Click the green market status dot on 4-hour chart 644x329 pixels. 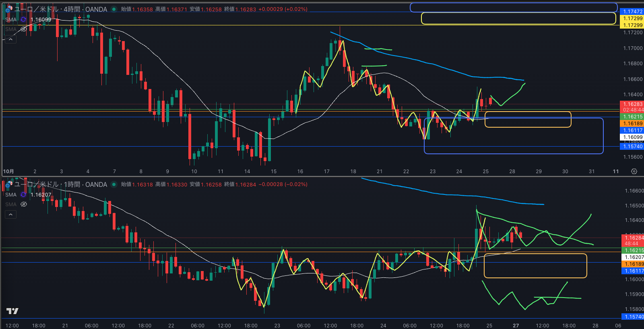coord(114,9)
